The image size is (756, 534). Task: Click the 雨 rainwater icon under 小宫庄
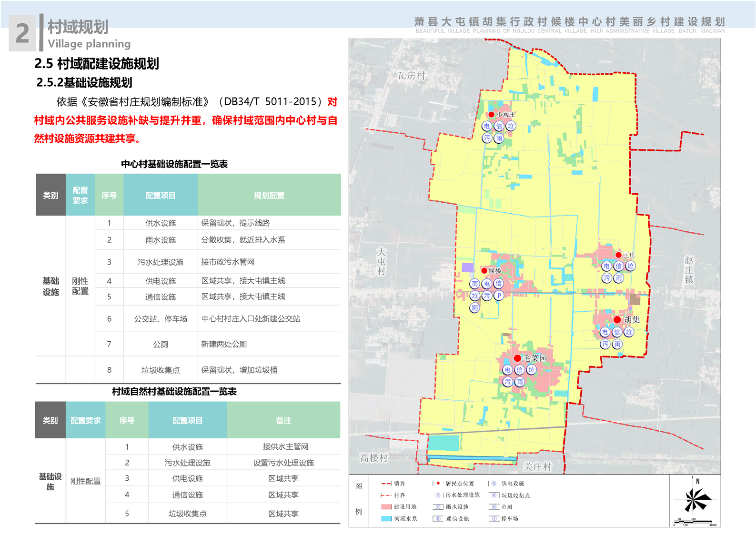[x=499, y=138]
